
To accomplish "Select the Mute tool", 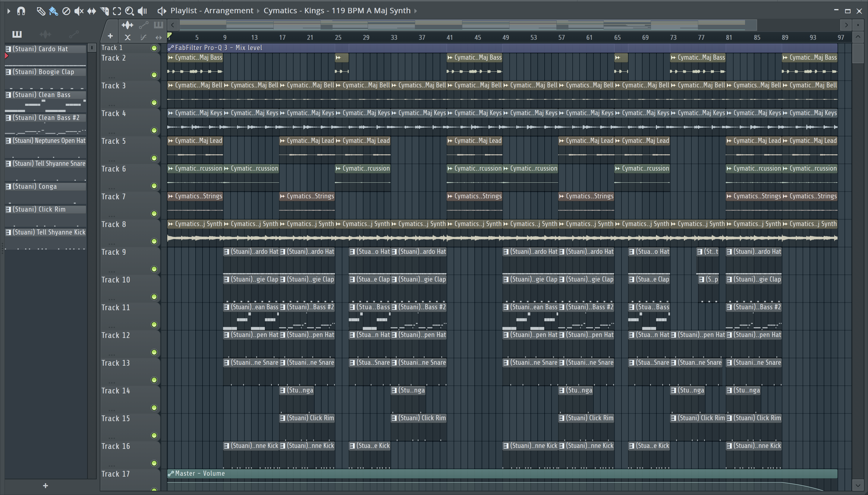I will click(79, 11).
